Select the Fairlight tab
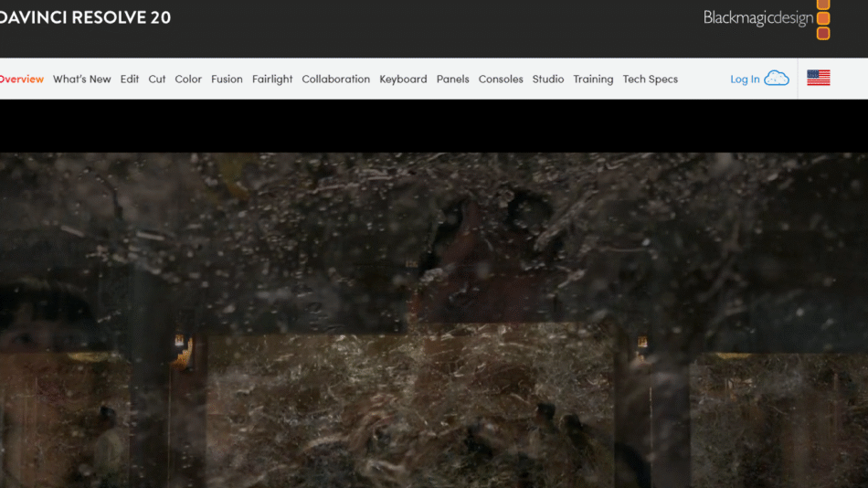This screenshot has width=868, height=488. coord(272,80)
